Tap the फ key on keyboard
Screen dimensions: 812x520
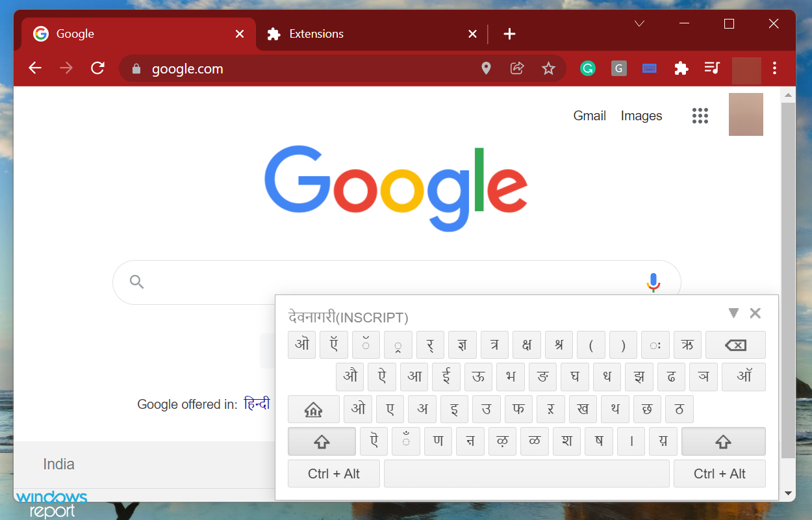pyautogui.click(x=518, y=409)
